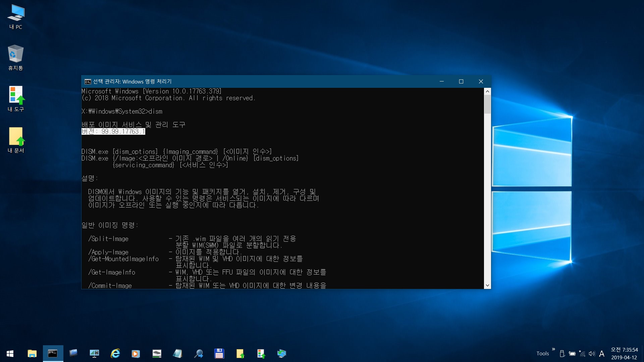Open File Explorer from the taskbar
Image resolution: width=644 pixels, height=362 pixels.
pos(32,354)
